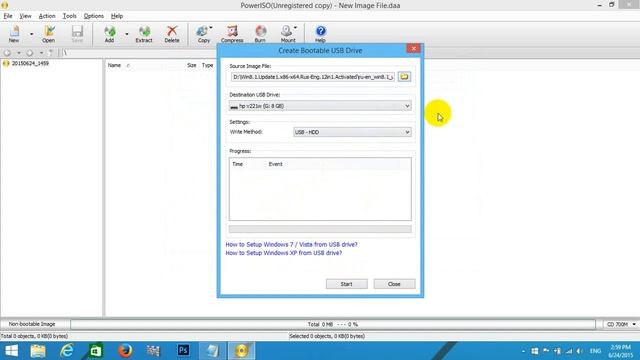640x360 pixels.
Task: Open Photoshop from taskbar
Action: coord(183,351)
